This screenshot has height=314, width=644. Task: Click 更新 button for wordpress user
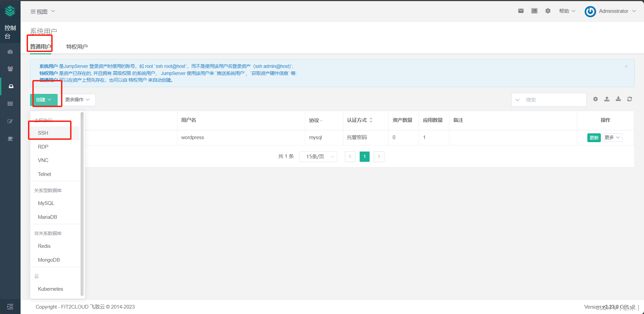(x=594, y=138)
